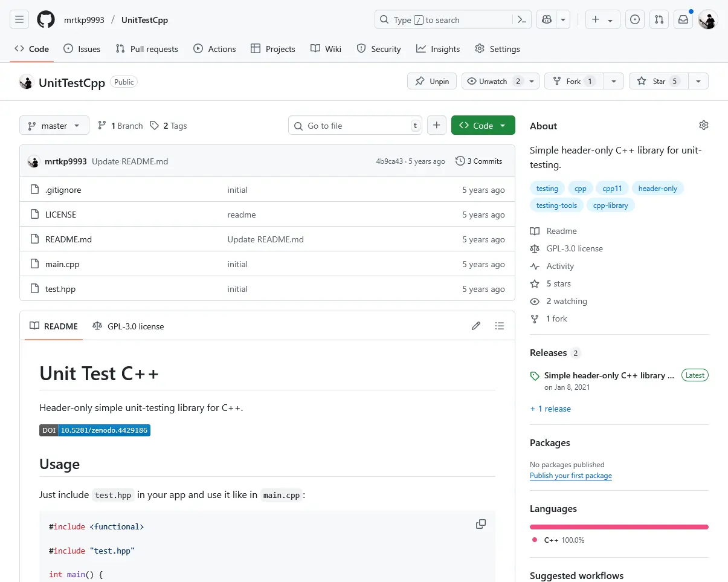The height and width of the screenshot is (582, 728).
Task: View the 2 Tags link
Action: click(169, 126)
